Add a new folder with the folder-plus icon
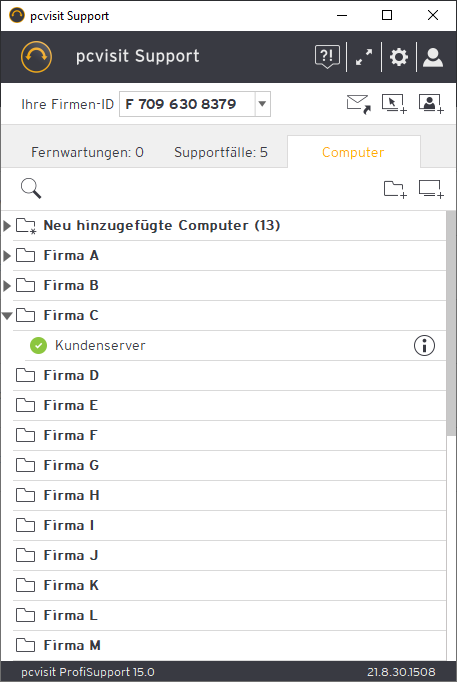The height and width of the screenshot is (682, 457). coord(395,190)
